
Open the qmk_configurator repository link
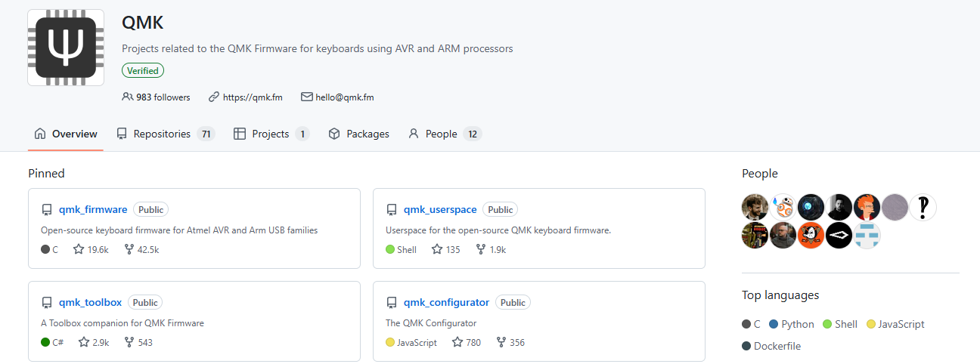tap(446, 302)
